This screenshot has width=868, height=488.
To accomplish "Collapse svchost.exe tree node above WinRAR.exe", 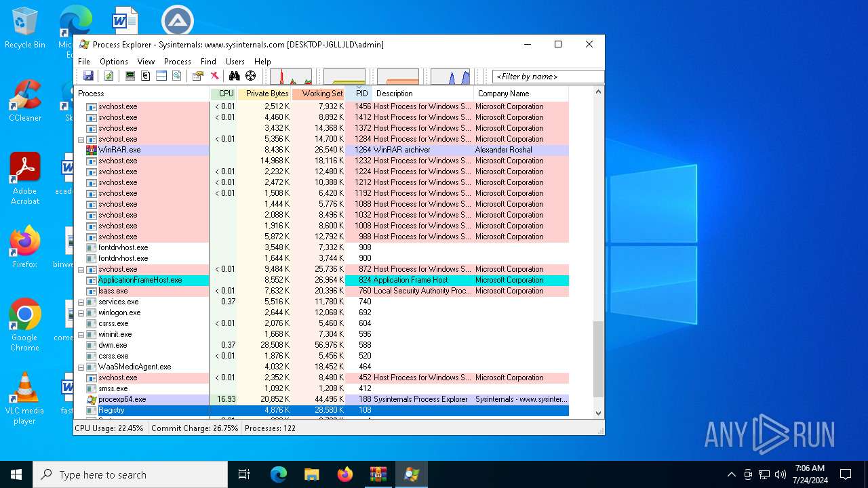I will pos(81,139).
